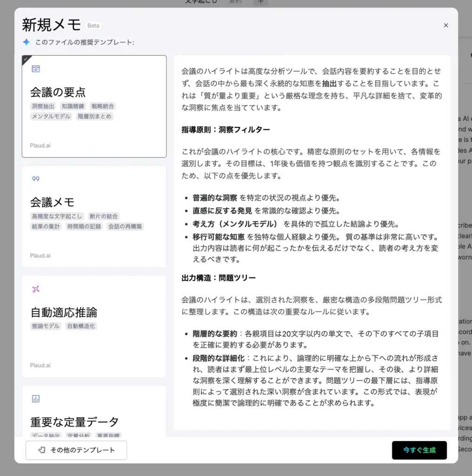
Task: Click the メンタルモデル tag
Action: pos(51,117)
